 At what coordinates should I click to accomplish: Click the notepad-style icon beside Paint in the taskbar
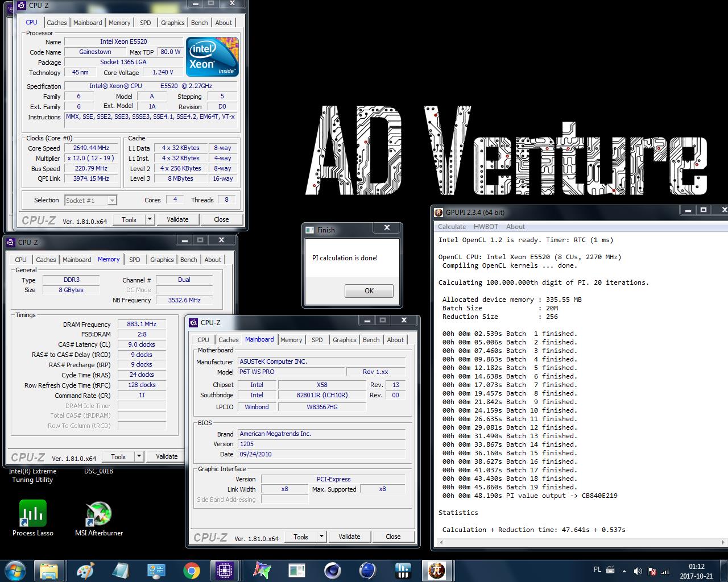tap(121, 570)
